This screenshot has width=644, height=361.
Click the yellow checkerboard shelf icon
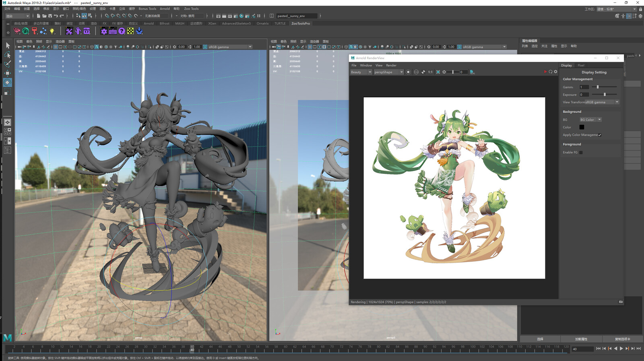tap(130, 31)
